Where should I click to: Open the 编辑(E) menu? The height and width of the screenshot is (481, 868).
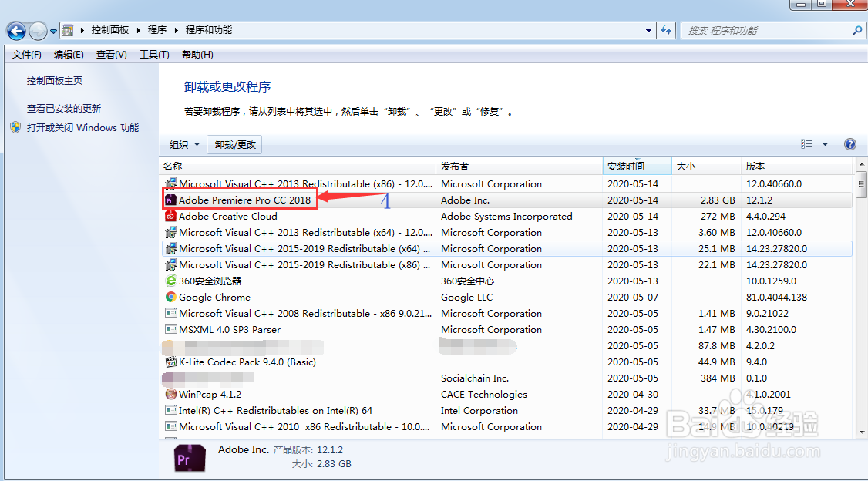[69, 54]
